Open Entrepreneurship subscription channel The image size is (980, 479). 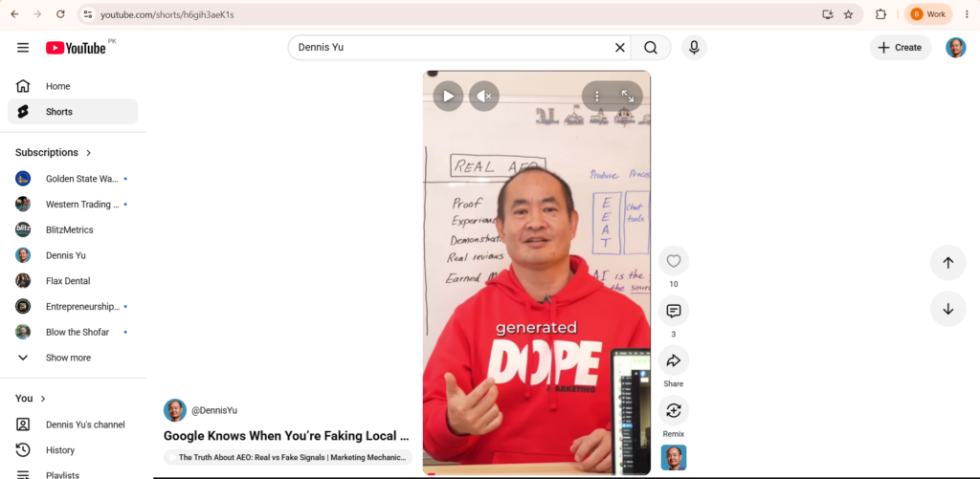point(73,307)
